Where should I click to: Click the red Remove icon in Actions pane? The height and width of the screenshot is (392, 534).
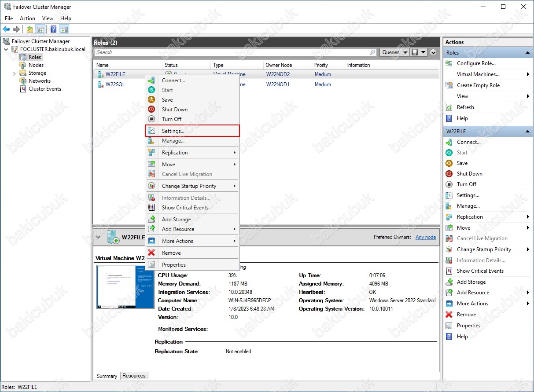(x=449, y=315)
